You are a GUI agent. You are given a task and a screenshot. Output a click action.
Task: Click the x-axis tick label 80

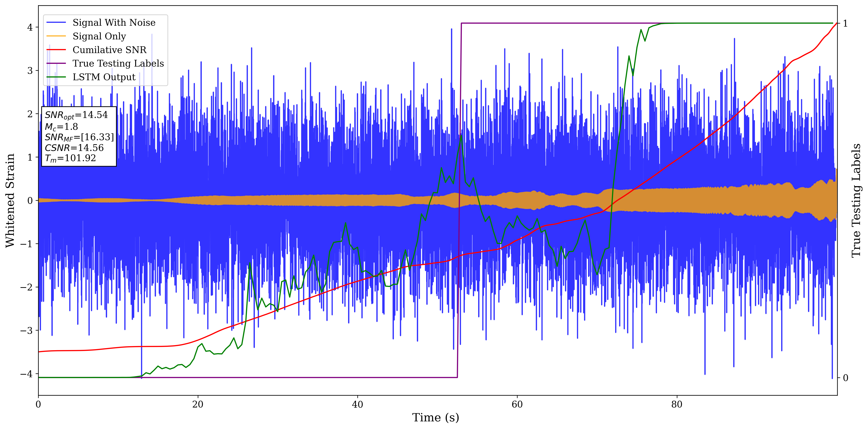[x=677, y=404]
